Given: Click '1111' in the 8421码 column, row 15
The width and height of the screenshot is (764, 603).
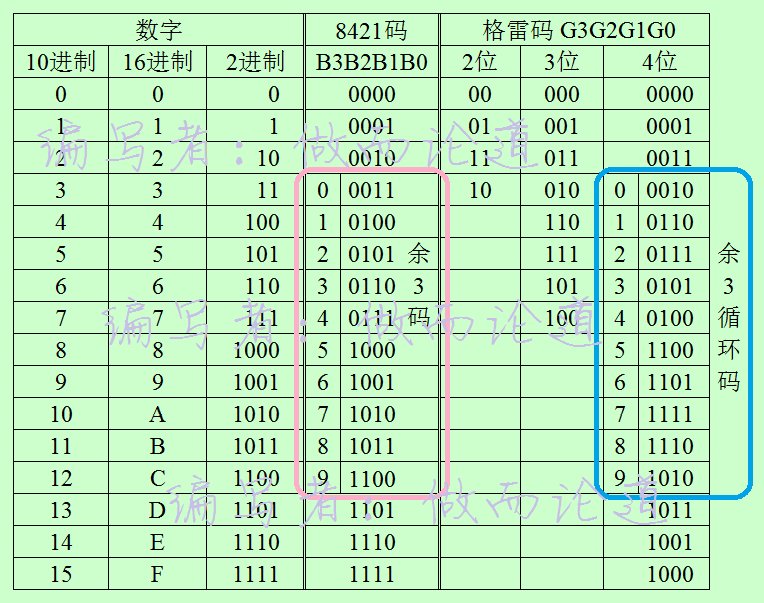Looking at the screenshot, I should (x=372, y=574).
